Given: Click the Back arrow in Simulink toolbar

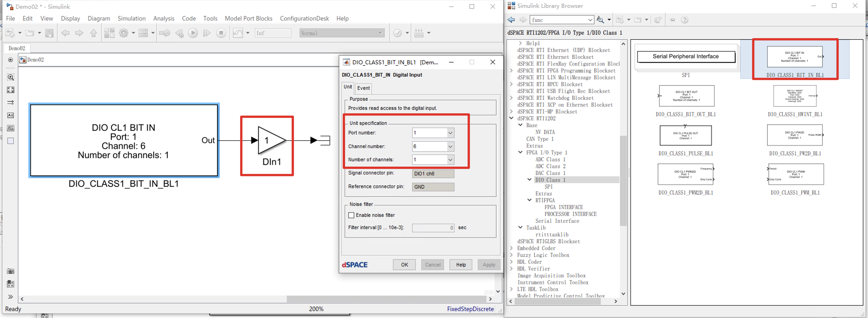Looking at the screenshot, I should click(65, 33).
